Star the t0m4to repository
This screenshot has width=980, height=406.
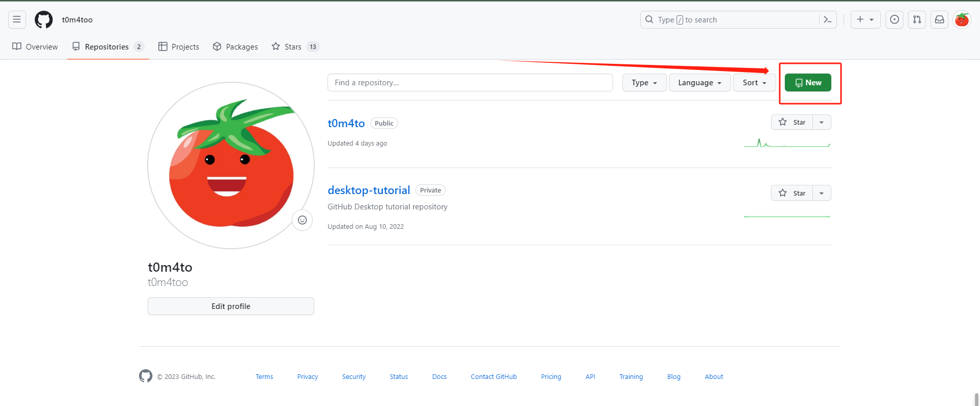pos(792,122)
